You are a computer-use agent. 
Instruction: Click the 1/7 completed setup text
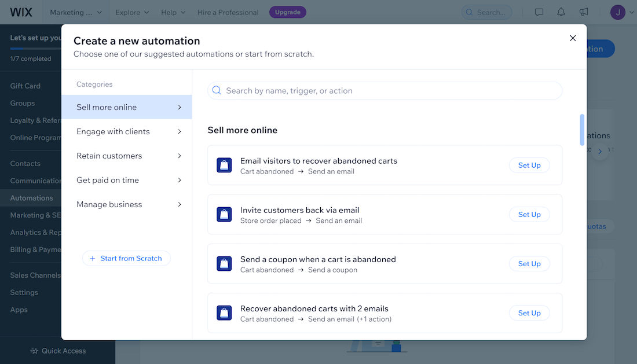(31, 59)
